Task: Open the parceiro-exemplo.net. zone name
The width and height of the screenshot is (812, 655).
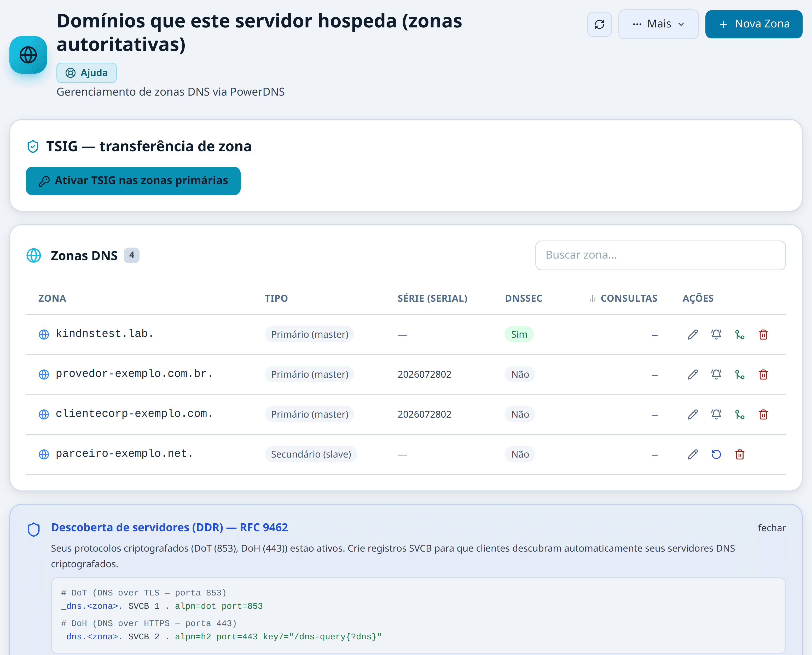Action: (125, 454)
